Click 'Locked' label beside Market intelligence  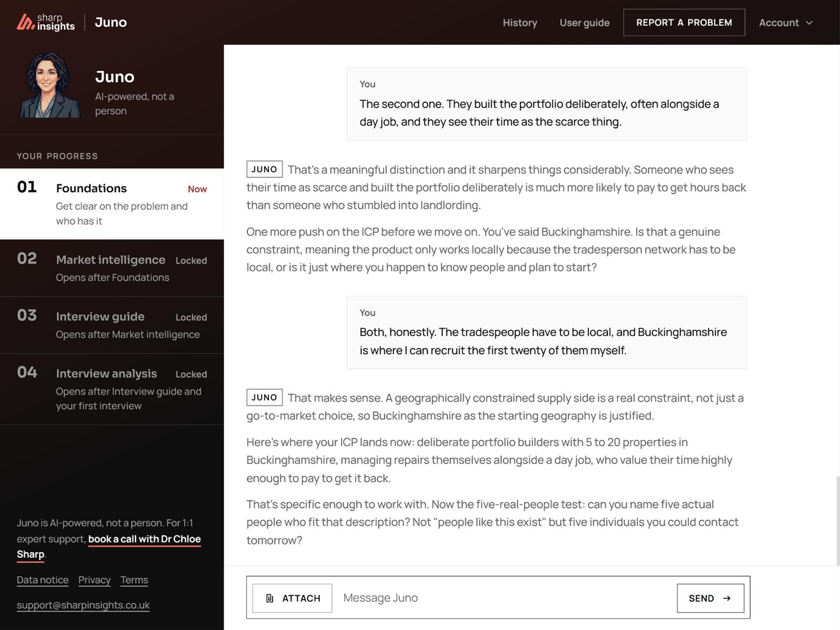[192, 261]
